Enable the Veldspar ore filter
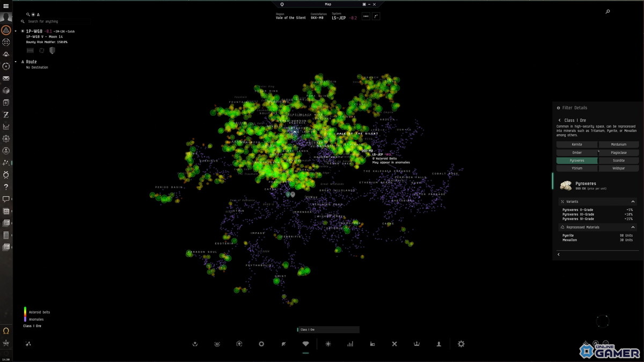The image size is (644, 362). coord(619,168)
